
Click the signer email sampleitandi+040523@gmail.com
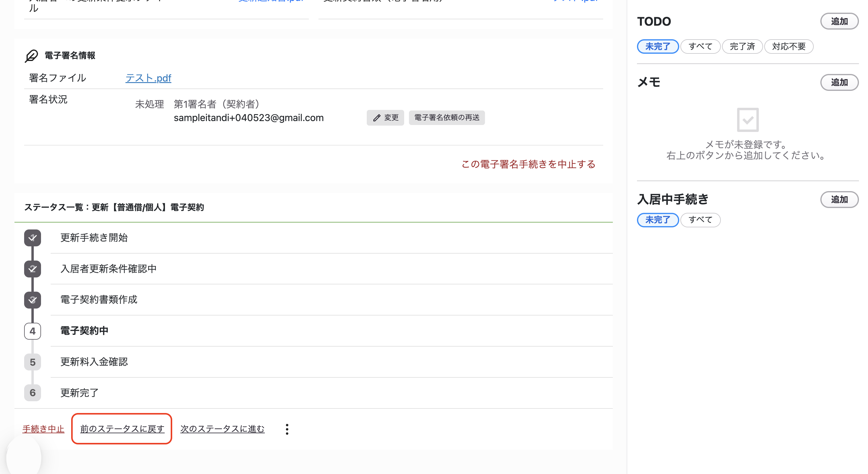click(x=249, y=118)
